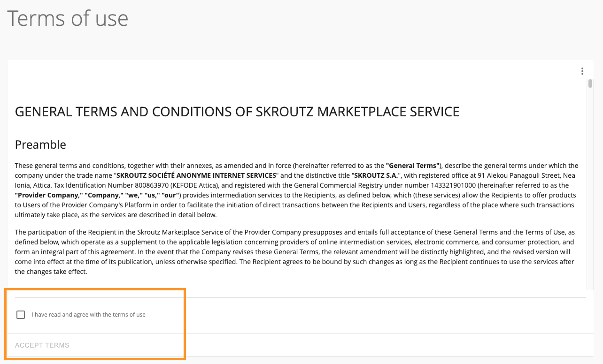Click the "Preamble" section heading
603x364 pixels.
click(x=40, y=144)
